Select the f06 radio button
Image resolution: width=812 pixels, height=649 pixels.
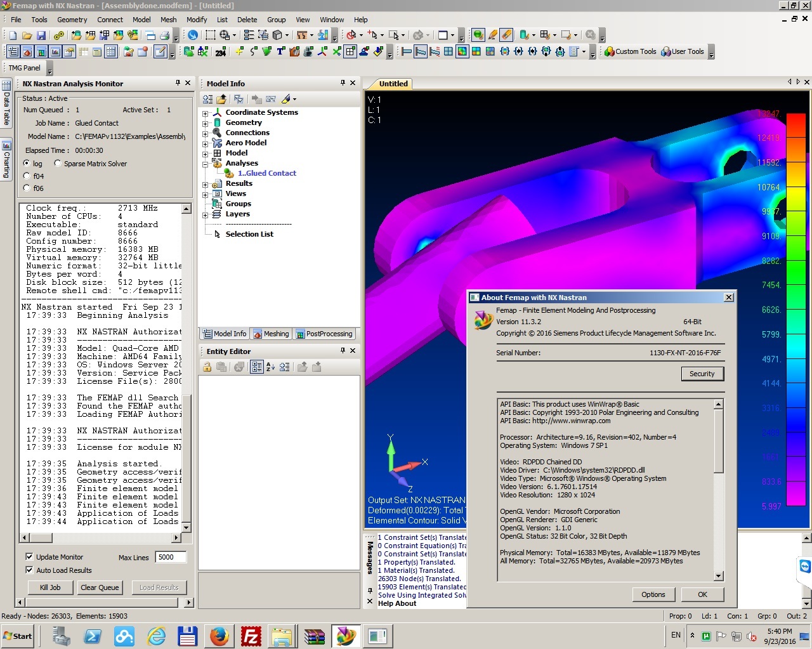click(x=27, y=188)
